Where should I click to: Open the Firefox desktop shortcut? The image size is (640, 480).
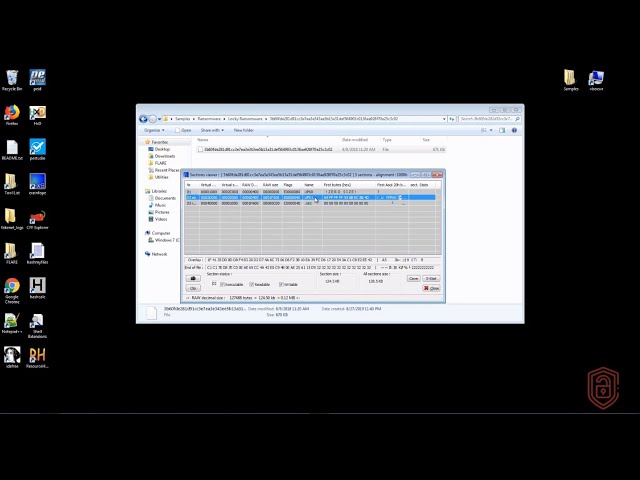[12, 115]
